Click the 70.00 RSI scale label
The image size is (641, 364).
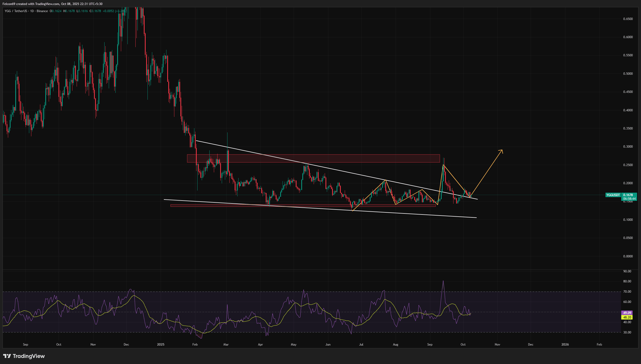[627, 292]
